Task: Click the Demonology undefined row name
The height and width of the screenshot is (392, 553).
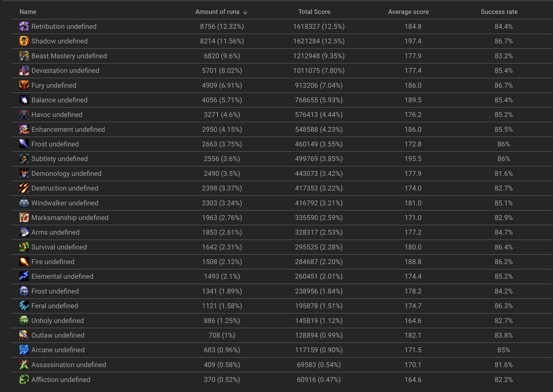Action: click(66, 174)
